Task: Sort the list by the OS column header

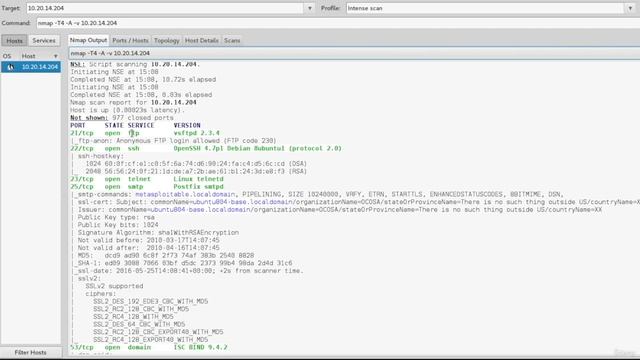Action: pyautogui.click(x=7, y=56)
